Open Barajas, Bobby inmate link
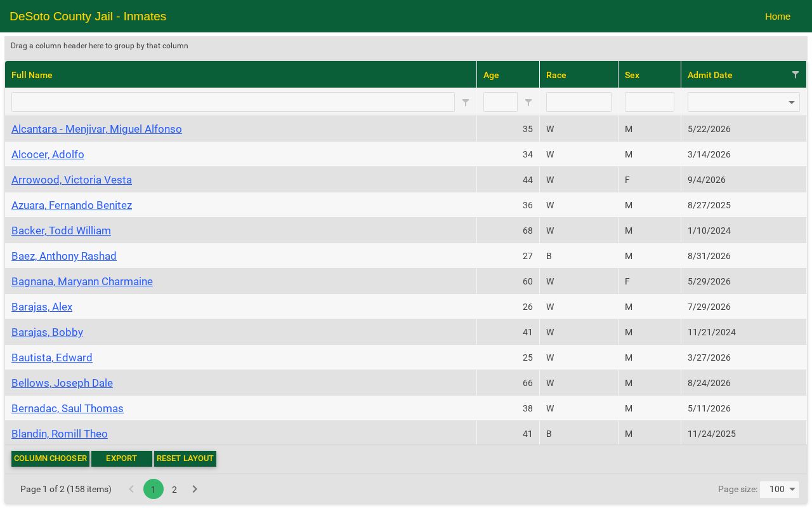The image size is (812, 508). tap(47, 332)
